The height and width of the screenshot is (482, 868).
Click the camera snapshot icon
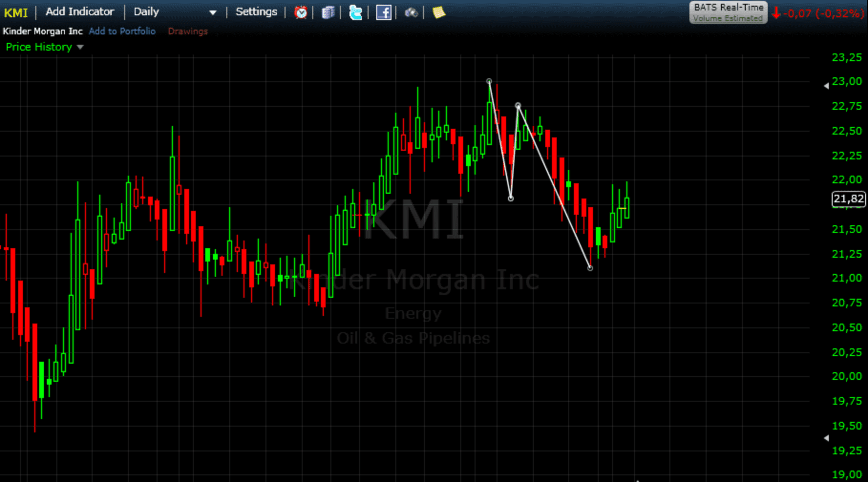point(411,13)
